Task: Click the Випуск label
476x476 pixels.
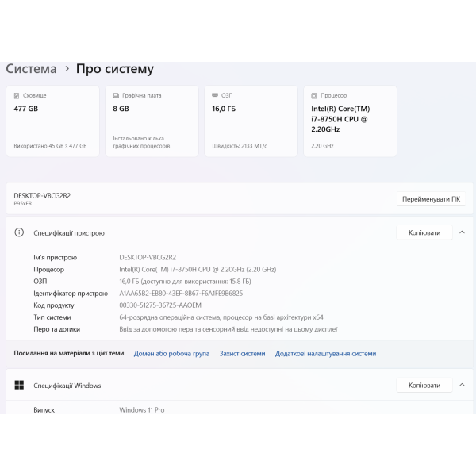Action: 44,410
